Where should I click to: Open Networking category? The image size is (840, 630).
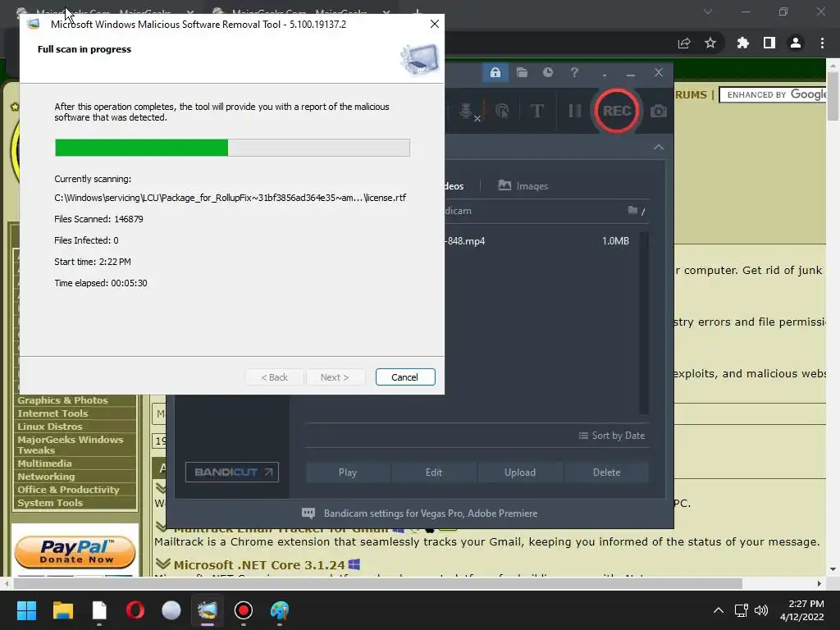pyautogui.click(x=46, y=477)
